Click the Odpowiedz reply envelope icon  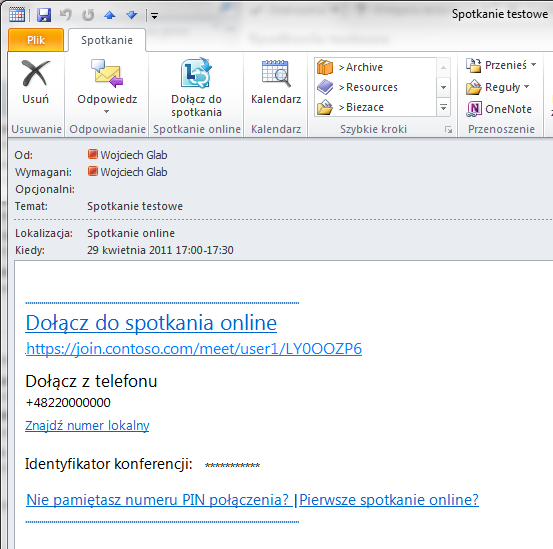click(x=107, y=73)
